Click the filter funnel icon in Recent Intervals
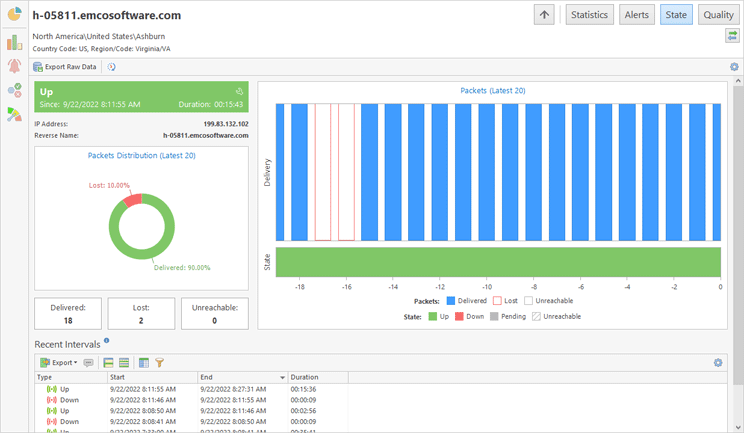Screen dimensions: 744x433 coord(159,363)
